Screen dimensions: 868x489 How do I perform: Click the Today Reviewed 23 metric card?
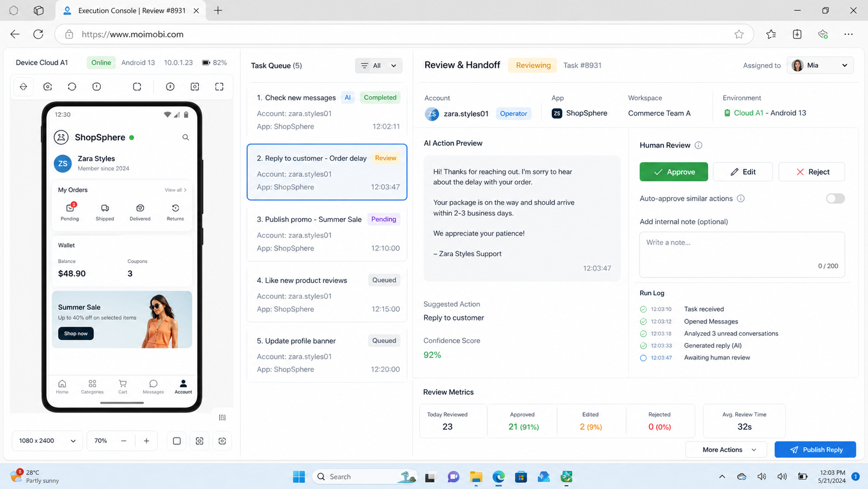tap(453, 421)
